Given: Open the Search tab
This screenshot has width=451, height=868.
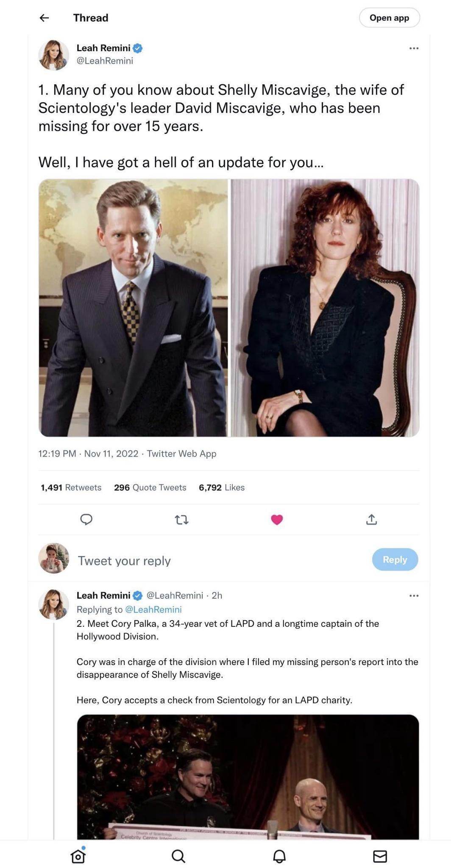Looking at the screenshot, I should click(178, 856).
